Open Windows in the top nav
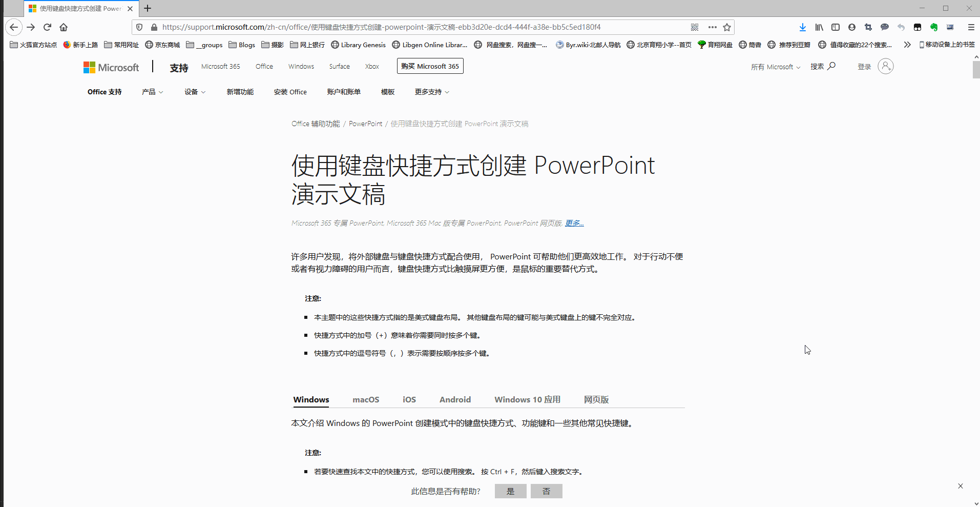 (301, 66)
